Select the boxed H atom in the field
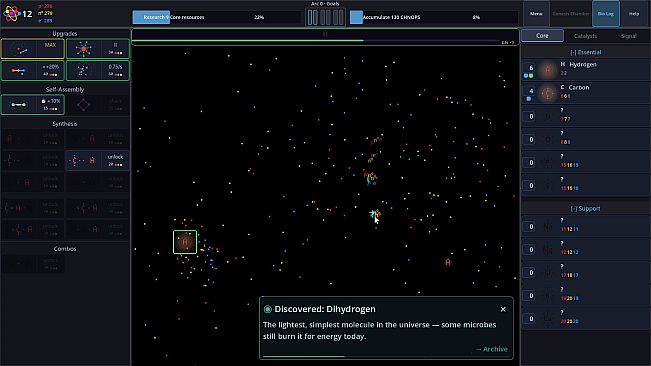Screen dimensions: 651x366 [x=185, y=242]
